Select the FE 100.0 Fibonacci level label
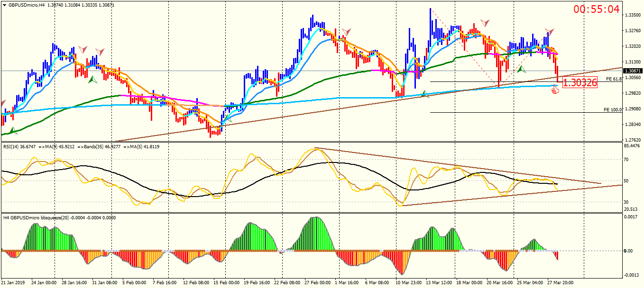644x288 pixels. [x=613, y=109]
